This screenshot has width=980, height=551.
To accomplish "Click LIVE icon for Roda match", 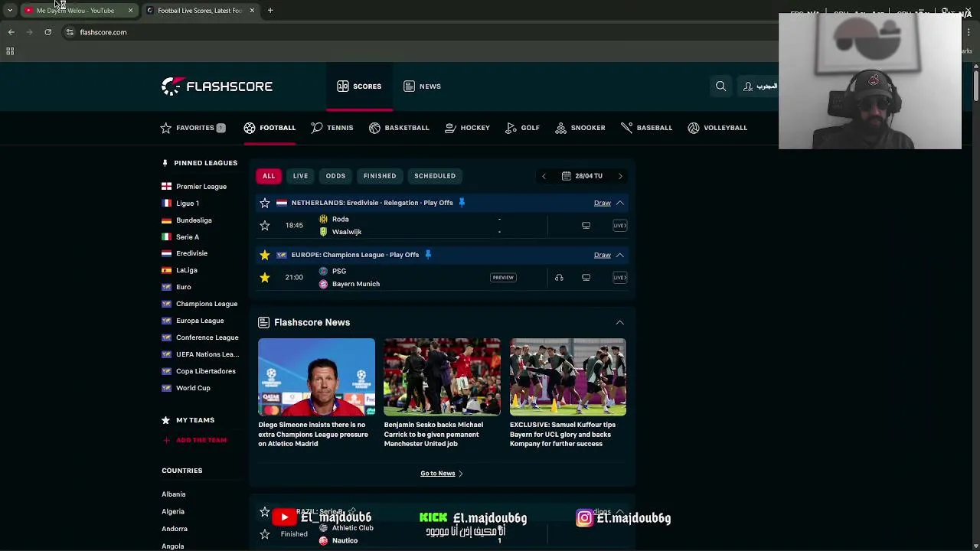I will 620,226.
